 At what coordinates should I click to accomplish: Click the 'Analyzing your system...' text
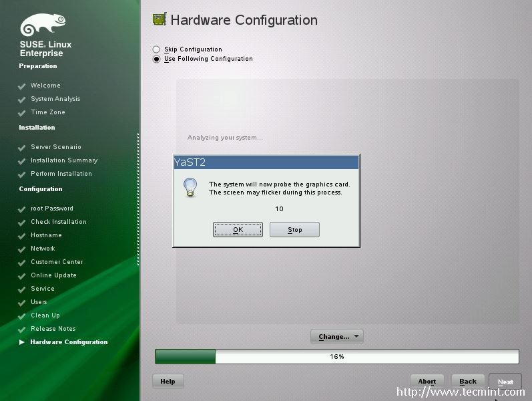point(225,138)
